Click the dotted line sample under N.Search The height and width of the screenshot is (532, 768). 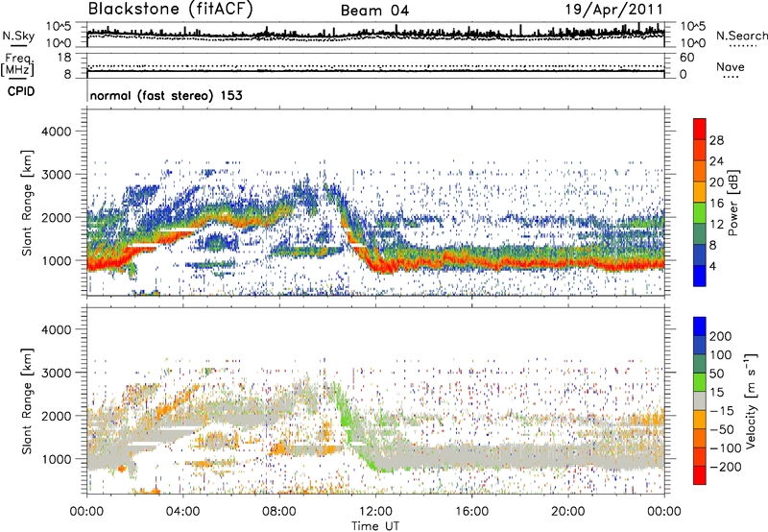pos(742,46)
